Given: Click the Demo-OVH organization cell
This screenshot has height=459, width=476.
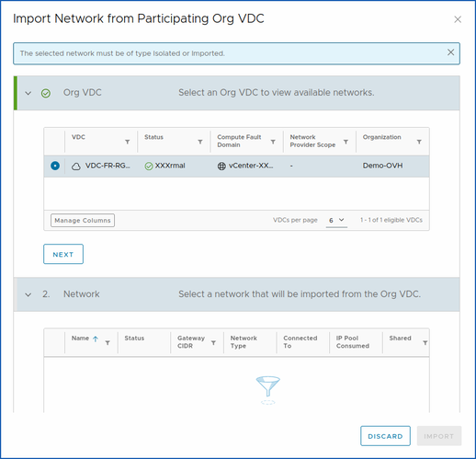Looking at the screenshot, I should (382, 166).
